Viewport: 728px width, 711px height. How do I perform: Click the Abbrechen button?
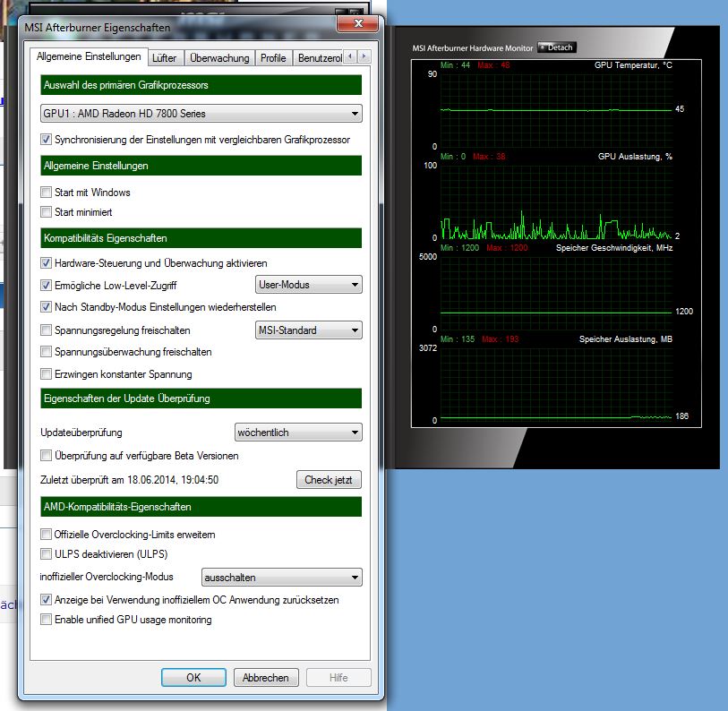pos(266,678)
